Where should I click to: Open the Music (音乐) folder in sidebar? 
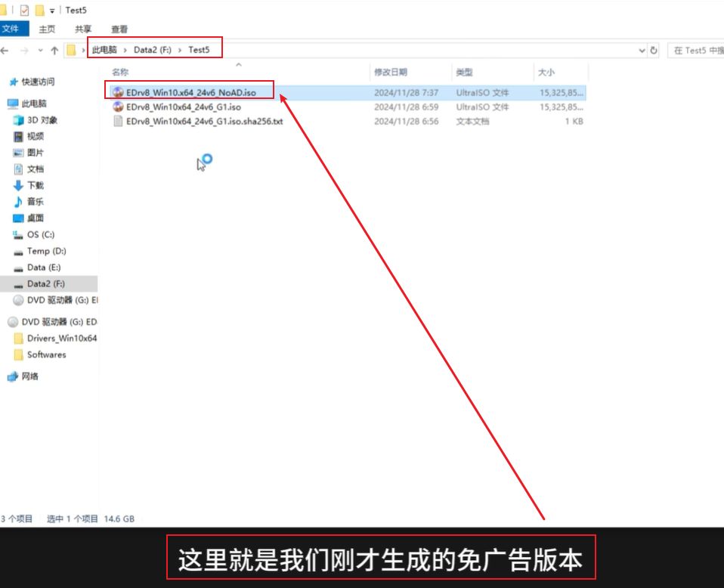pyautogui.click(x=35, y=202)
